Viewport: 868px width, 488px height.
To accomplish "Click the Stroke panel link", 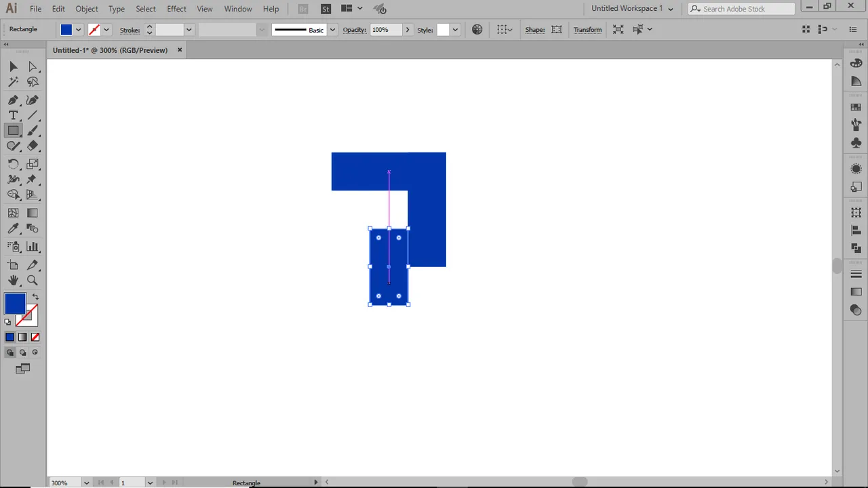I will point(130,30).
